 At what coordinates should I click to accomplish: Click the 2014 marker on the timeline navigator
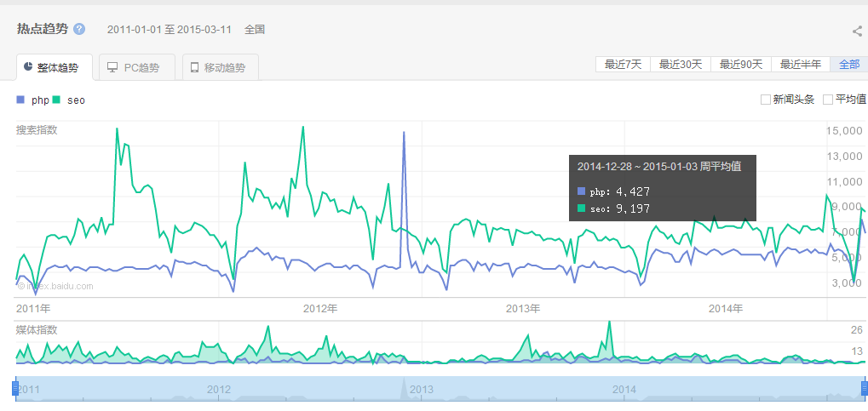pos(624,390)
